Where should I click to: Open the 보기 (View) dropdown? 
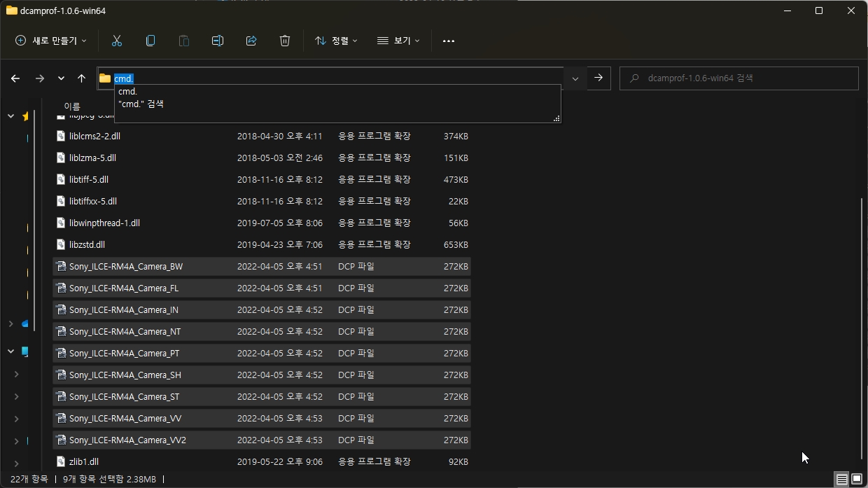click(398, 41)
